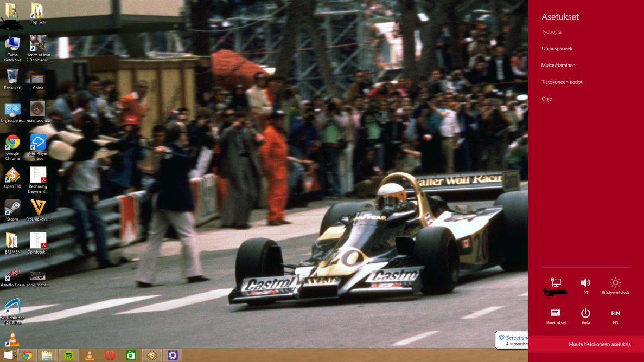Open Ohjauspaneeli desktop shortcut
This screenshot has width=644, height=362.
coord(12,113)
